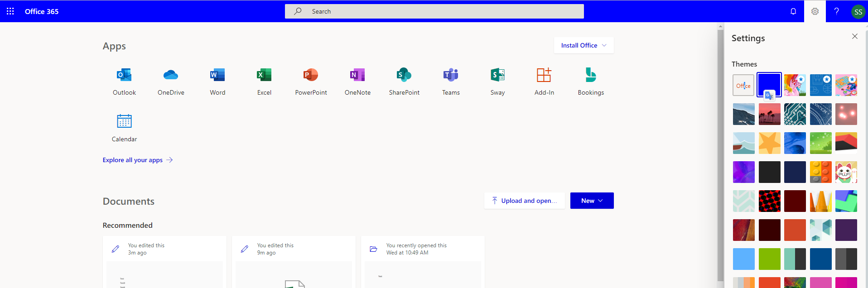Choose the orange star theme
Viewport: 868px width, 288px height.
click(769, 143)
